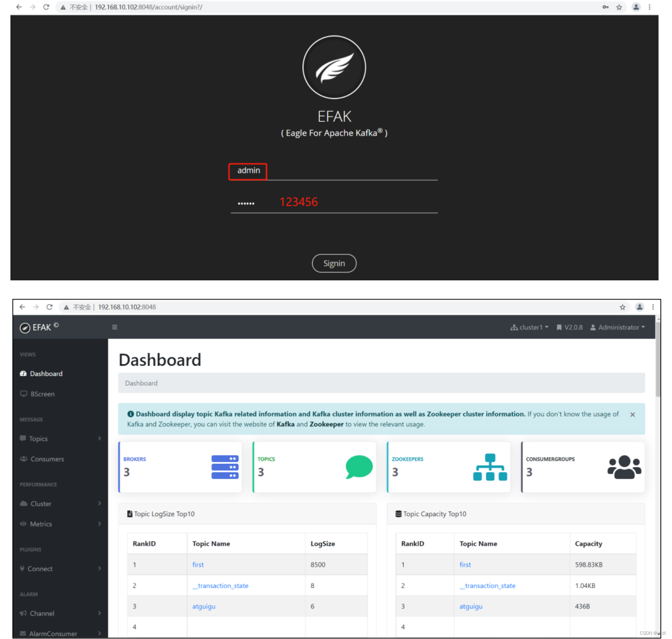Image resolution: width=672 pixels, height=639 pixels.
Task: Click the capacity value 598.83KB
Action: click(x=589, y=565)
